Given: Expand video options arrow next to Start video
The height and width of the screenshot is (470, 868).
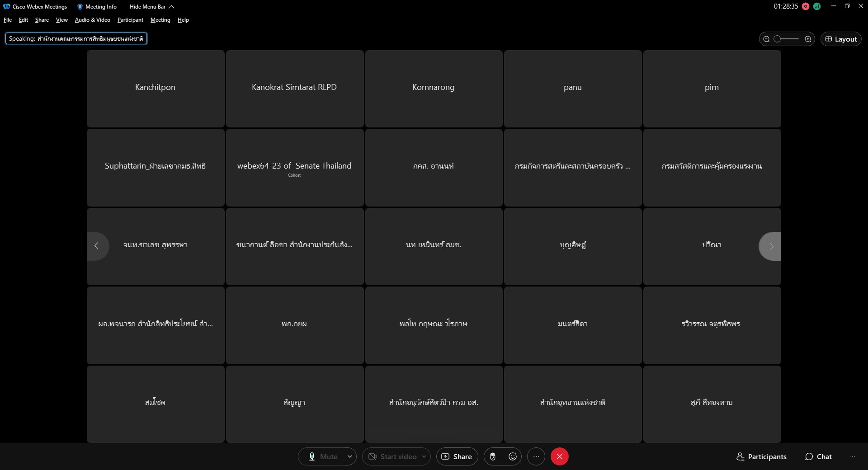Looking at the screenshot, I should coord(424,456).
